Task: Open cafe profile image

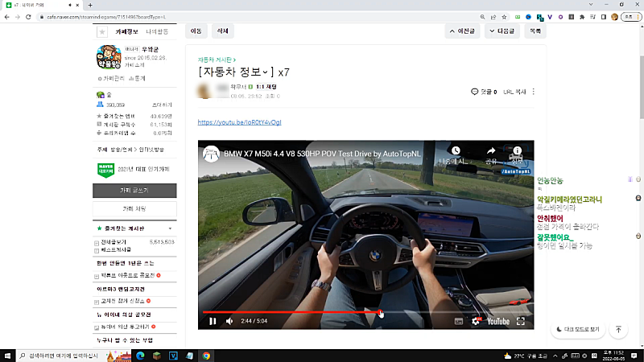Action: [x=109, y=57]
